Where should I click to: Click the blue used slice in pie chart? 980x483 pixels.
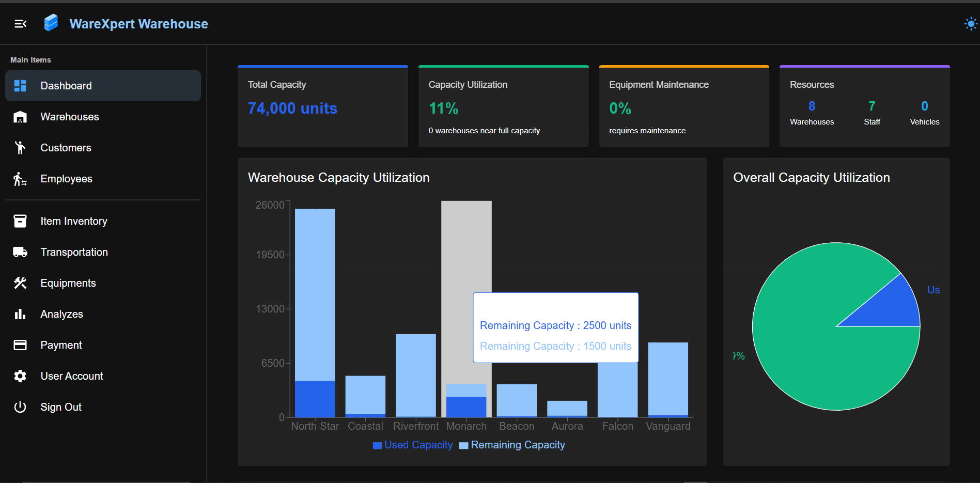click(893, 307)
